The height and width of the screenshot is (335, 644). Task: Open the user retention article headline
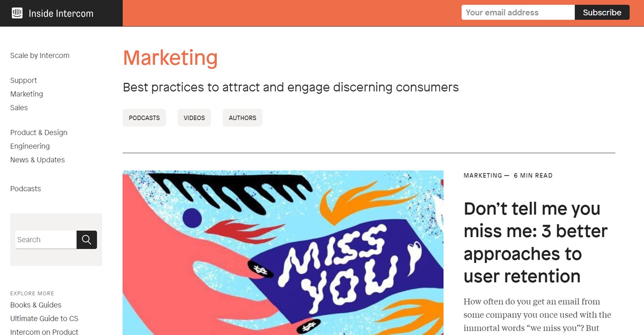point(535,242)
